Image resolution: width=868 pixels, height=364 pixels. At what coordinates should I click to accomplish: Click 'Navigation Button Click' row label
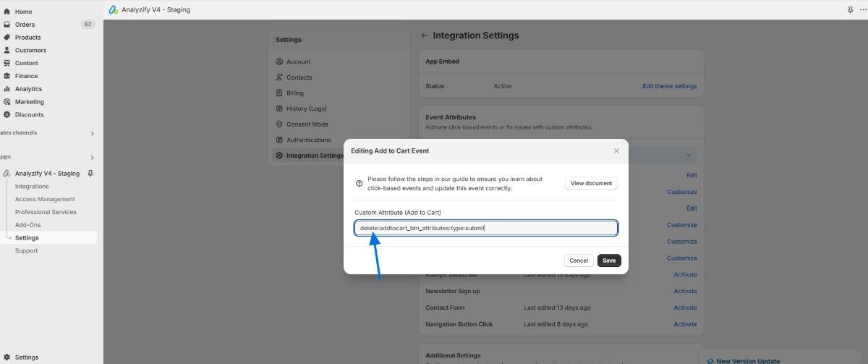tap(459, 324)
